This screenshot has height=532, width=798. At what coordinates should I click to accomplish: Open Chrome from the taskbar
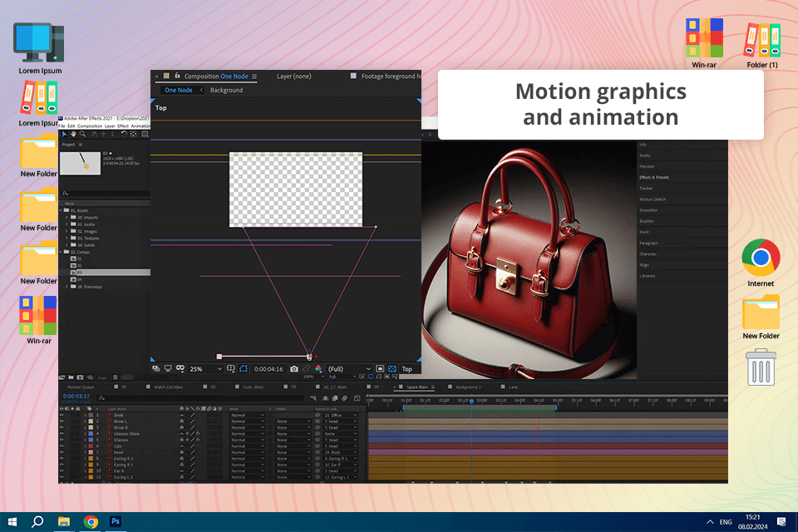(91, 521)
